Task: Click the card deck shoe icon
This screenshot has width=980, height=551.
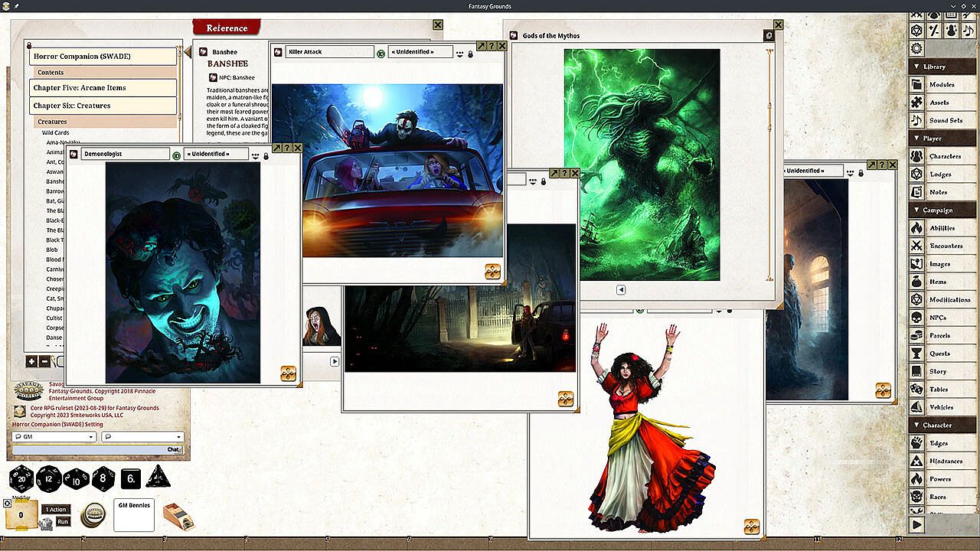Action: click(178, 516)
